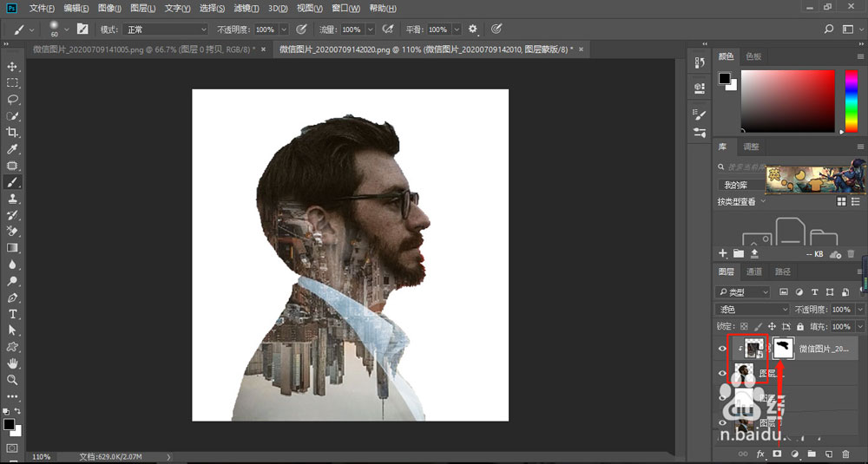
Task: Toggle pressure for size button
Action: (x=496, y=29)
